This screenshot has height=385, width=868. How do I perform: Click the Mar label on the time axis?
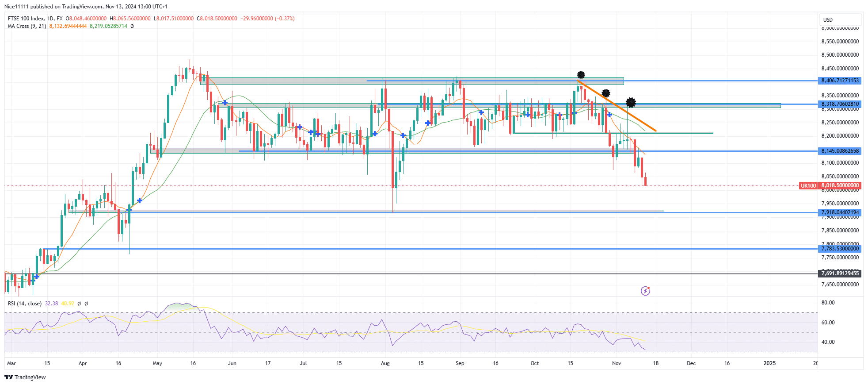(x=11, y=363)
